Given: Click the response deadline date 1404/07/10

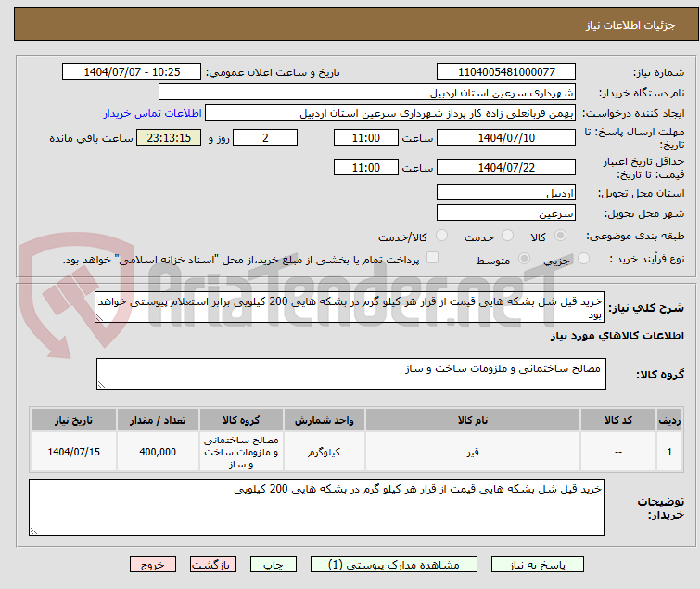Looking at the screenshot, I should [x=506, y=137].
